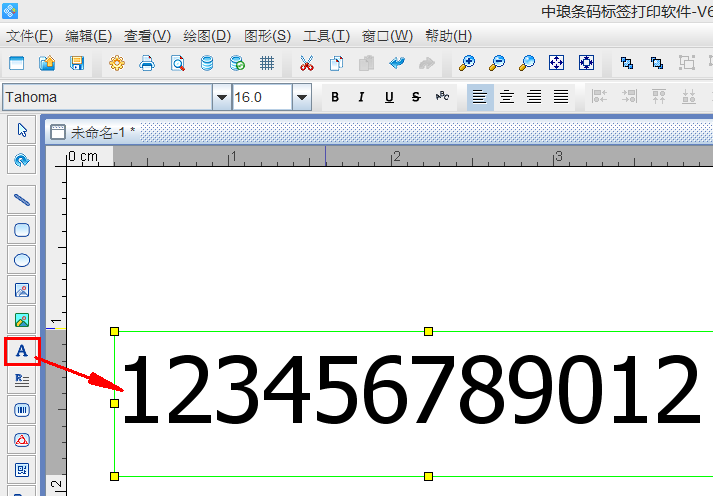The height and width of the screenshot is (496, 713).
Task: Click the zoom in magnifier icon
Action: [x=466, y=63]
